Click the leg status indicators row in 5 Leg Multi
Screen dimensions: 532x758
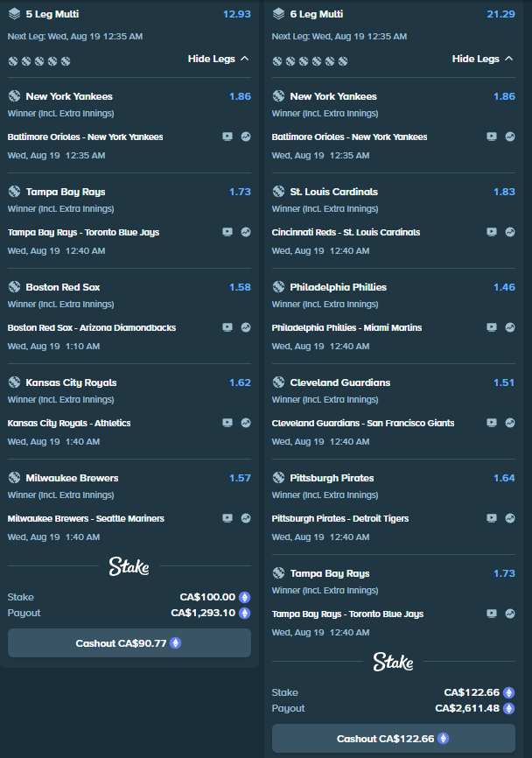click(39, 61)
